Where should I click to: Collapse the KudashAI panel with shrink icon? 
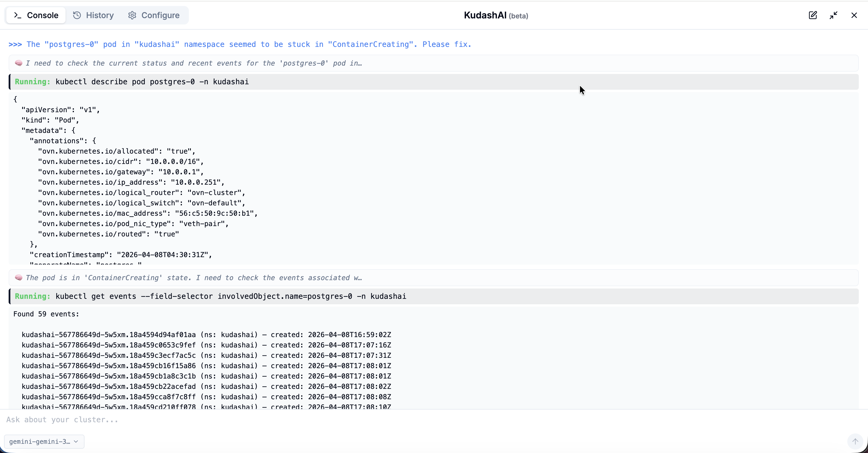834,15
